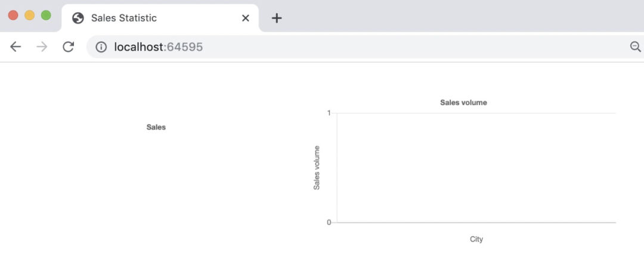Click the globe favicon on the tab
This screenshot has width=644, height=279.
[x=78, y=18]
